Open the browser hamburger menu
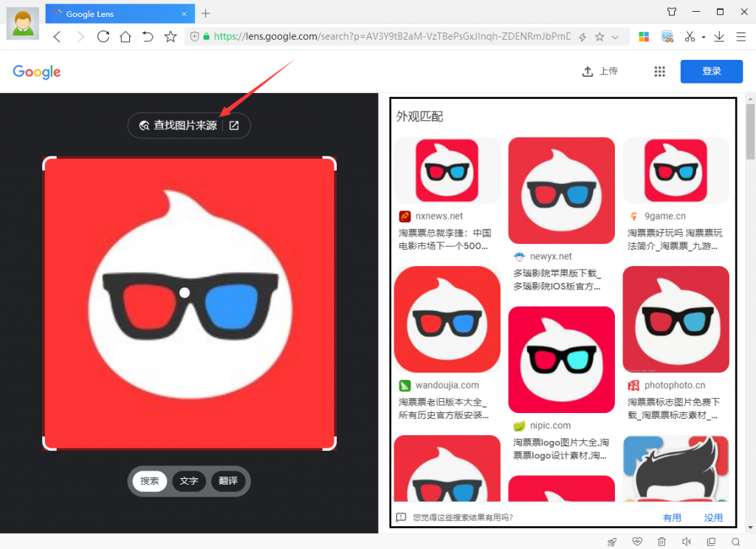The image size is (756, 549). tap(741, 37)
